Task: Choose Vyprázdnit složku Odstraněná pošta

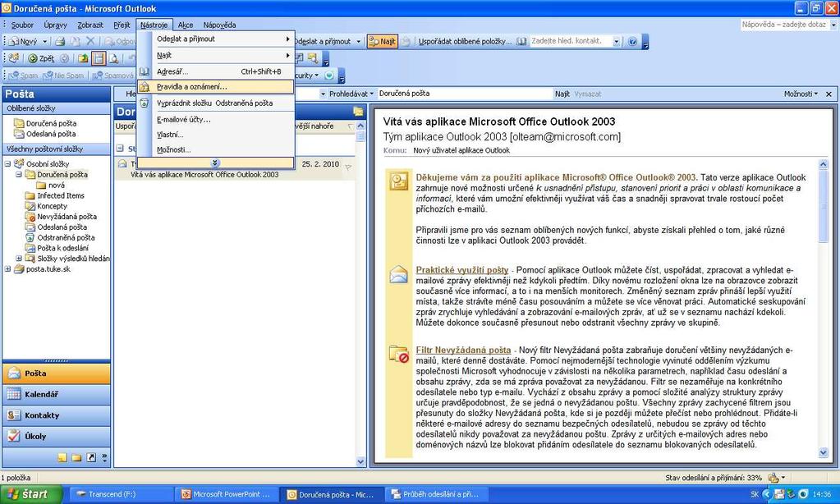Action: pos(215,103)
